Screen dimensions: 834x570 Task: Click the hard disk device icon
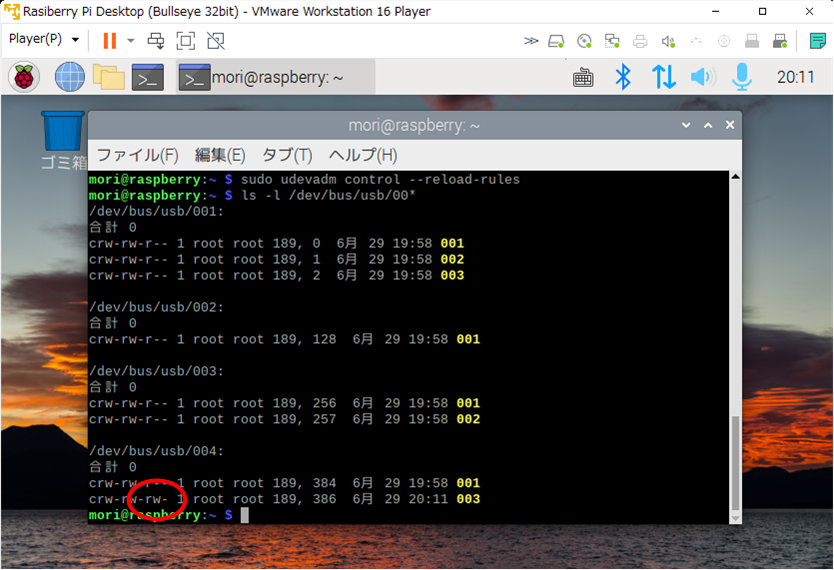click(x=556, y=41)
